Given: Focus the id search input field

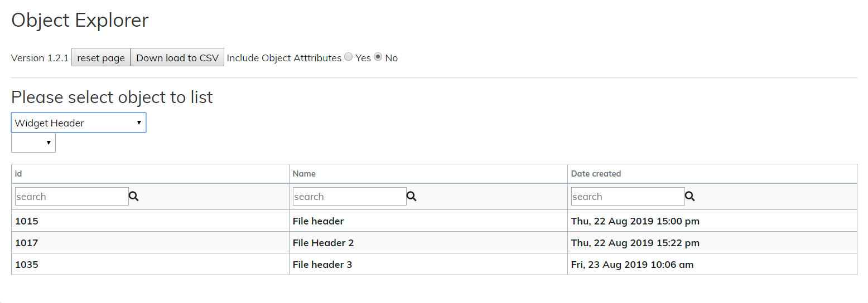Looking at the screenshot, I should coord(71,197).
